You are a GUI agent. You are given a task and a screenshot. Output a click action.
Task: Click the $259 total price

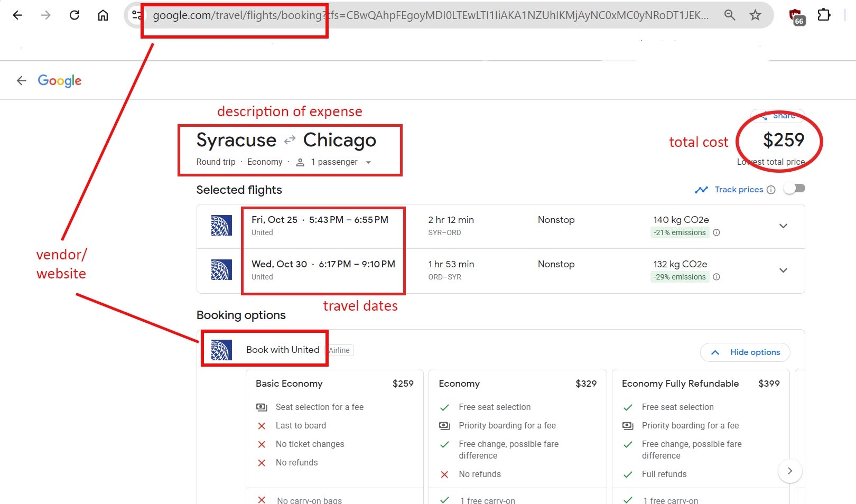click(784, 140)
